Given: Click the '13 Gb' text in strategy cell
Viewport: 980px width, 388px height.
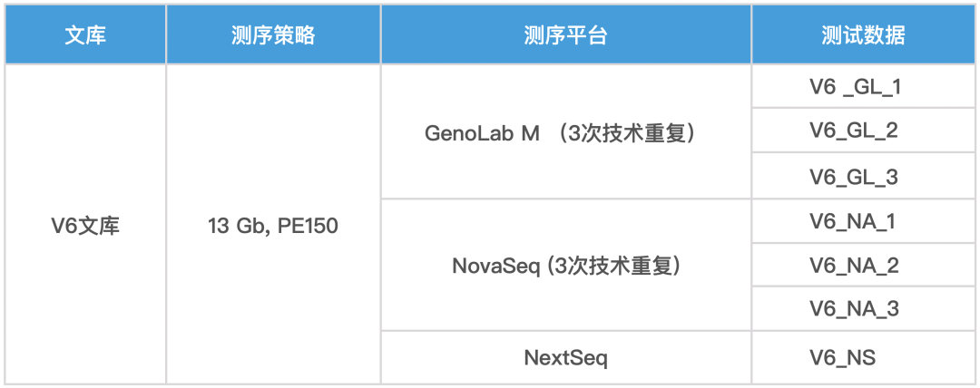Looking at the screenshot, I should coord(234,226).
